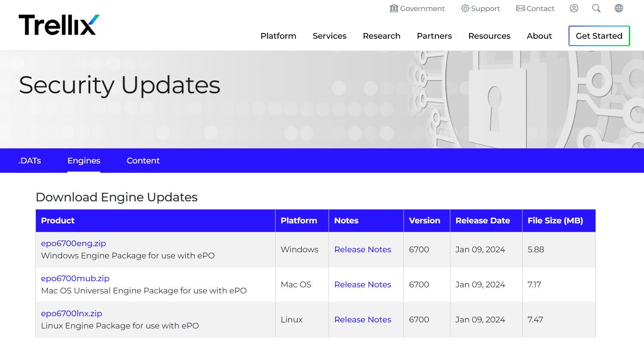Open the Partners menu item
This screenshot has height=355, width=644.
[434, 36]
